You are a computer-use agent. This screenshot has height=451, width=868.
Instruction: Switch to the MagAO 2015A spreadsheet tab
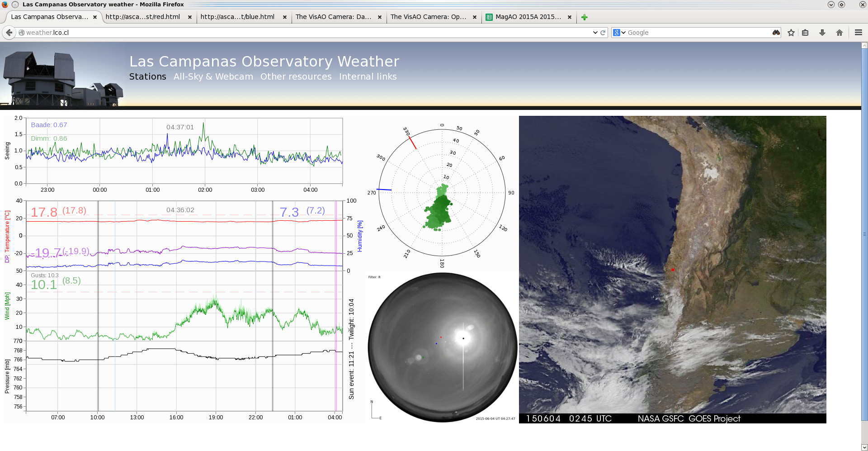pyautogui.click(x=528, y=17)
